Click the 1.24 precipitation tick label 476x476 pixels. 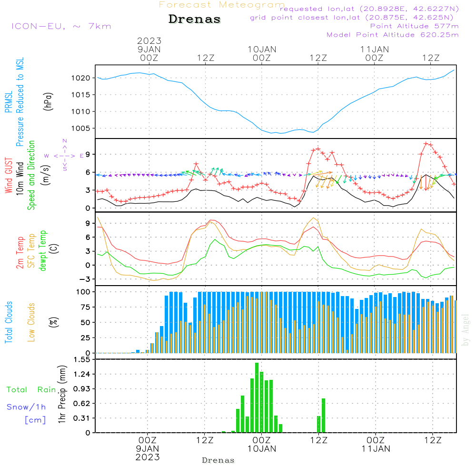[82, 374]
